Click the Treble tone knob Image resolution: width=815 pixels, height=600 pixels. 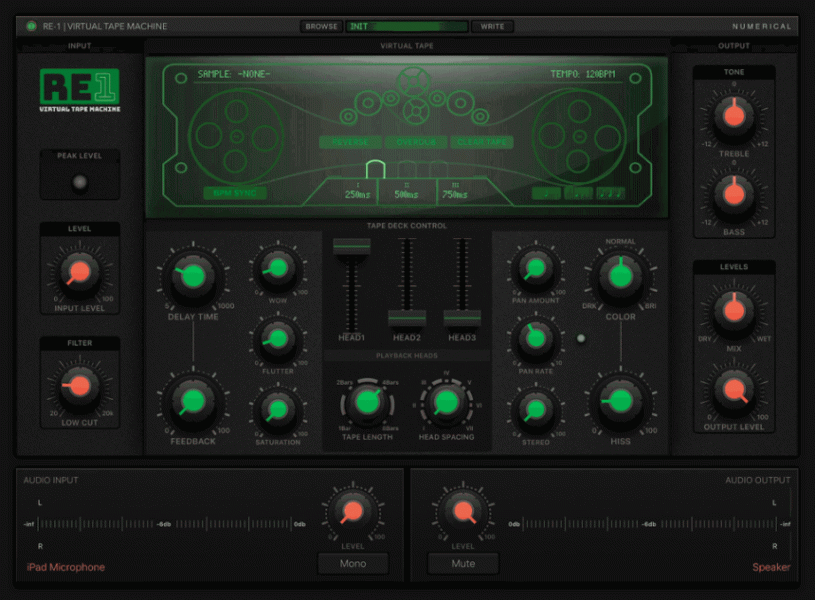[734, 116]
